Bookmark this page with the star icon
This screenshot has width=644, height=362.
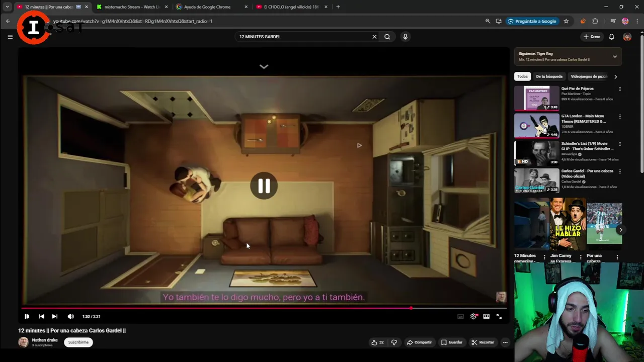tap(566, 21)
